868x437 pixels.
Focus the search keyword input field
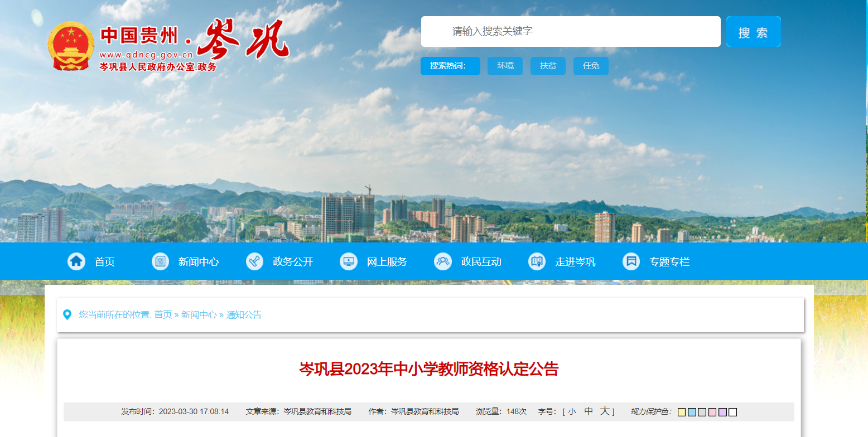[571, 31]
